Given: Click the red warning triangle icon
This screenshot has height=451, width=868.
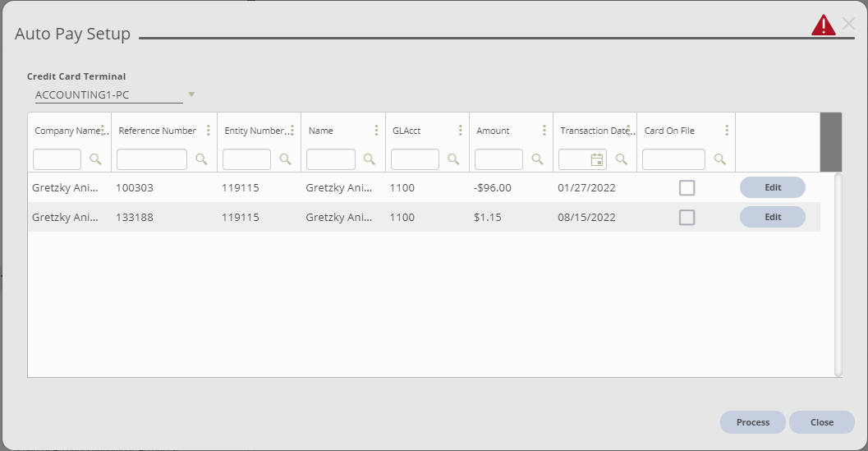Looking at the screenshot, I should 823,25.
